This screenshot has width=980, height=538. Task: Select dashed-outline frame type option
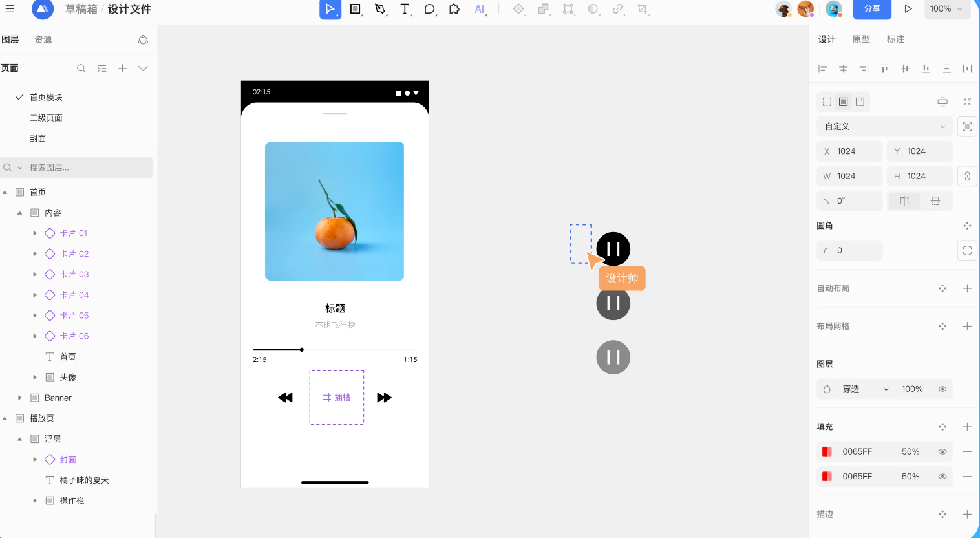[x=827, y=102]
